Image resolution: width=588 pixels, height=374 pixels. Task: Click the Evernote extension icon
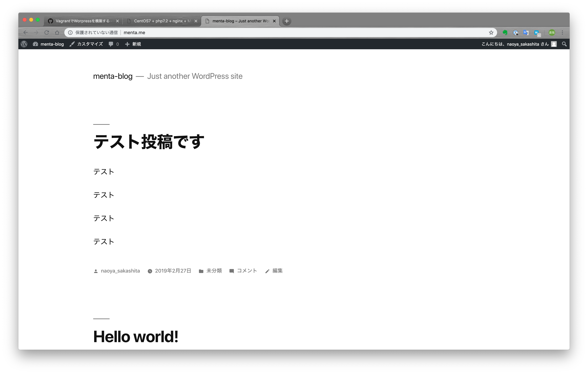(505, 32)
